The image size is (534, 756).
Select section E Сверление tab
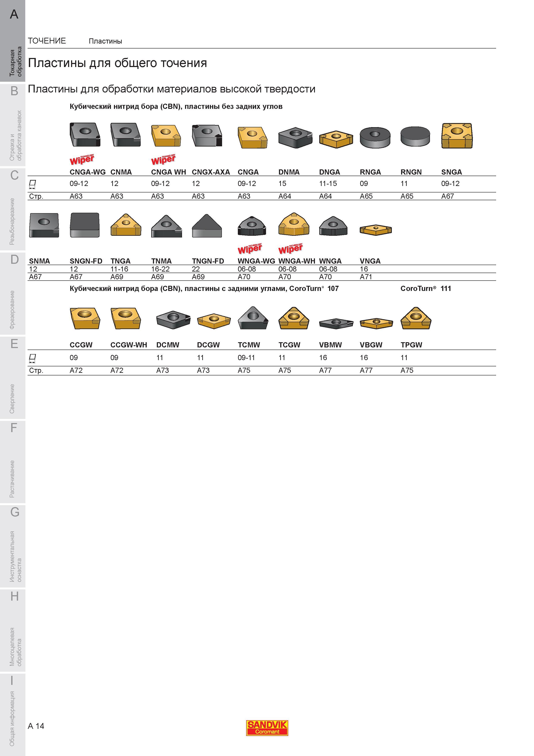pos(12,378)
